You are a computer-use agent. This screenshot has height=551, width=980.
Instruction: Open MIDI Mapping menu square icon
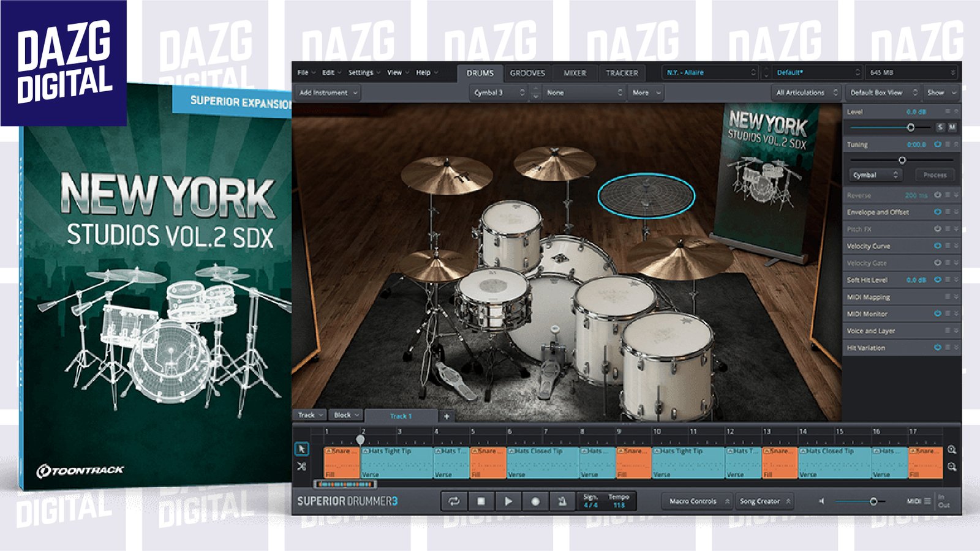pyautogui.click(x=948, y=297)
